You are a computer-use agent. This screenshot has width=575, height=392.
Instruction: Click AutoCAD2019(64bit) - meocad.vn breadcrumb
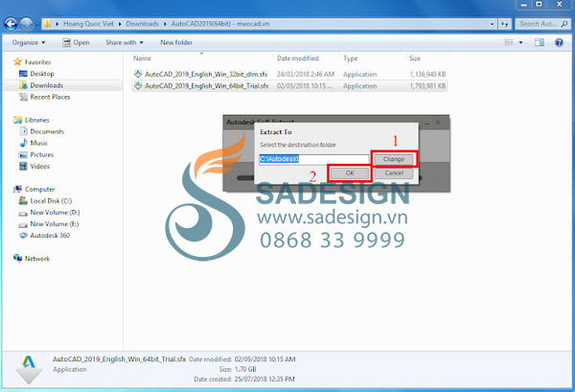click(x=220, y=24)
